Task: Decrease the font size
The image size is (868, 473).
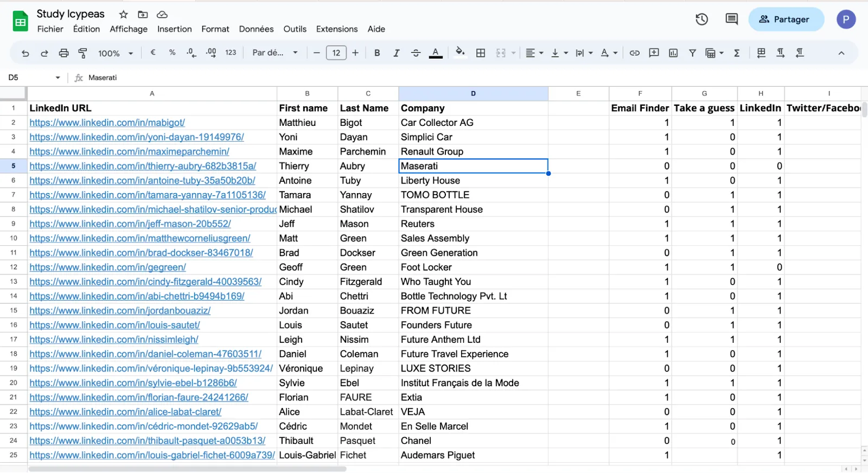Action: point(317,53)
